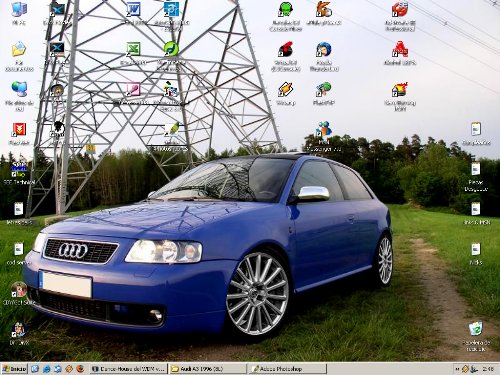Select the Mozilla Thunderbird shortcut icon
500x375 pixels.
click(x=324, y=49)
